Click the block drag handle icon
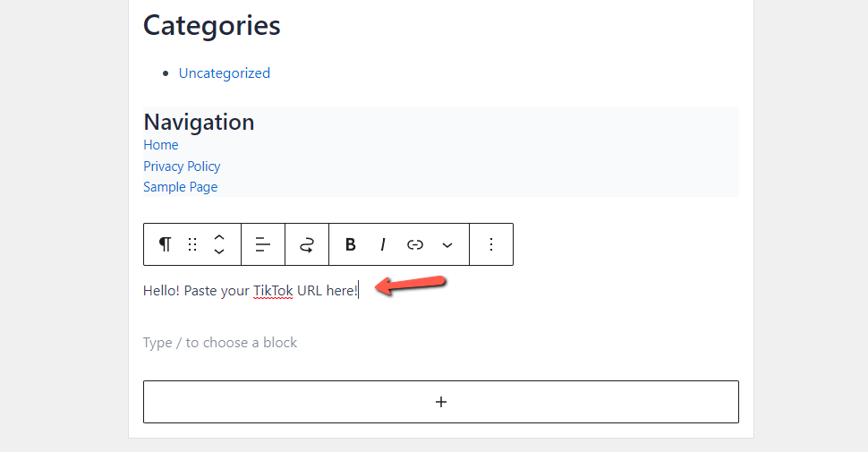 tap(192, 244)
